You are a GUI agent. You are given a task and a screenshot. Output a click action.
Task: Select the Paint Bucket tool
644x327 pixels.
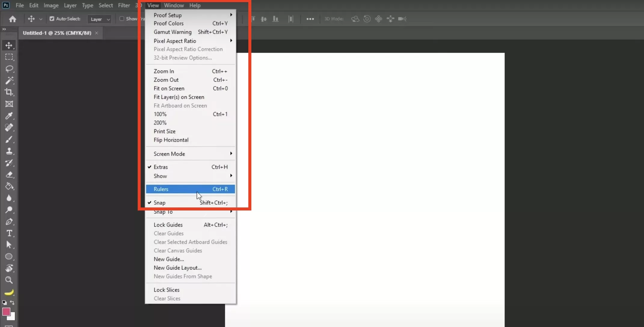coord(9,186)
